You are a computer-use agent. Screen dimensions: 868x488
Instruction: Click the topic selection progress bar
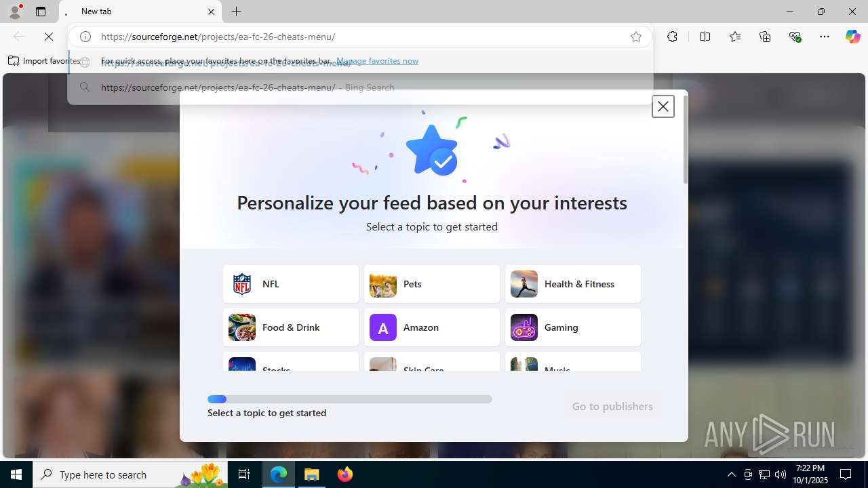tap(350, 399)
